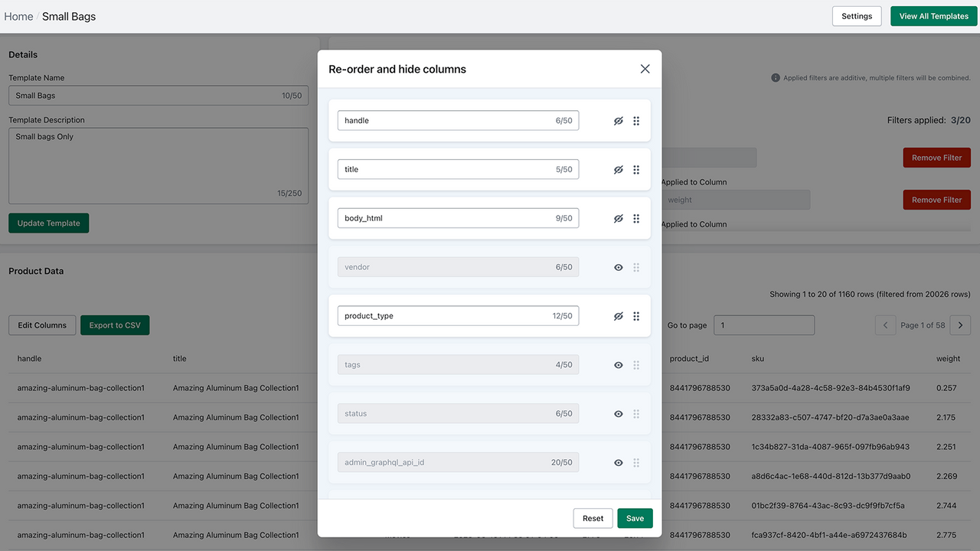Image resolution: width=980 pixels, height=551 pixels.
Task: Click the weight applied-column field
Action: click(735, 200)
